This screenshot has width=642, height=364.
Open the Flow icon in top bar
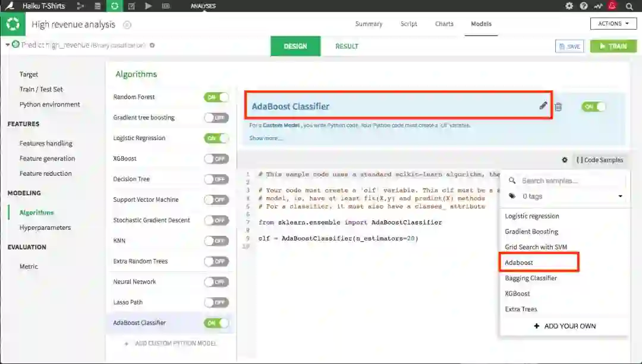[x=80, y=6]
